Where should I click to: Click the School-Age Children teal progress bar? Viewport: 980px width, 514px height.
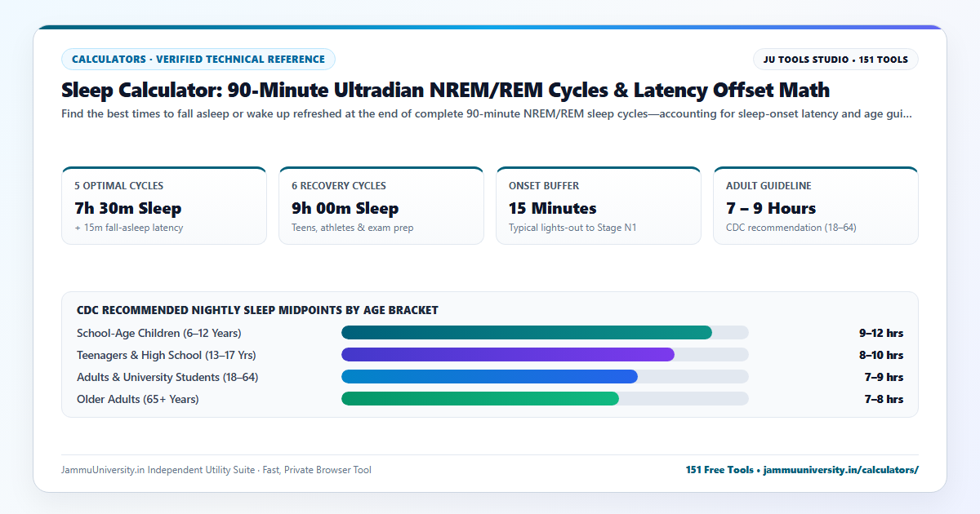pyautogui.click(x=527, y=333)
